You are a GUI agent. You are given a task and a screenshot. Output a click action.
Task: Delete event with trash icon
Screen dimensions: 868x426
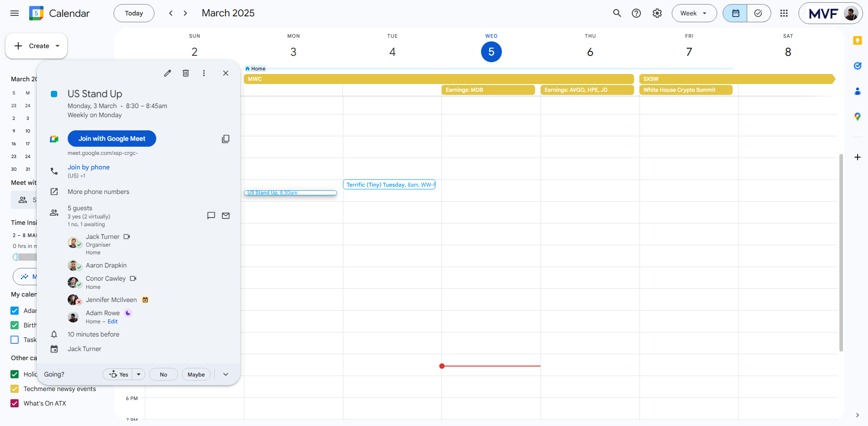(x=186, y=73)
